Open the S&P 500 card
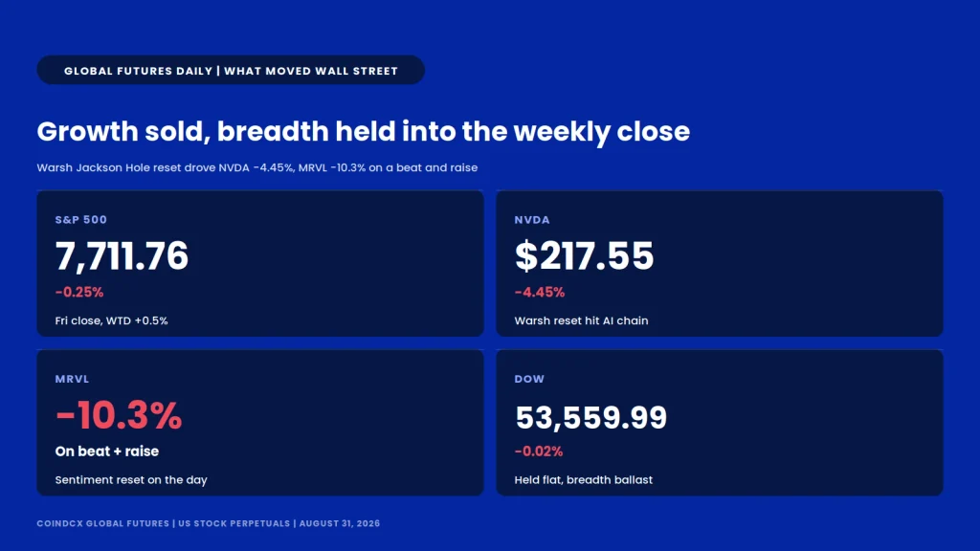980x551 pixels. (260, 264)
